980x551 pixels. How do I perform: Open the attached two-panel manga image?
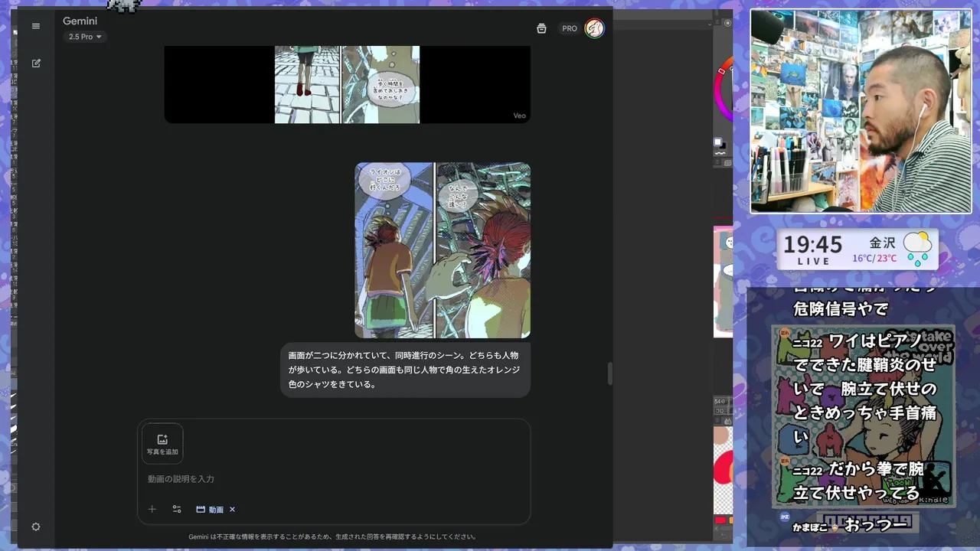coord(443,250)
